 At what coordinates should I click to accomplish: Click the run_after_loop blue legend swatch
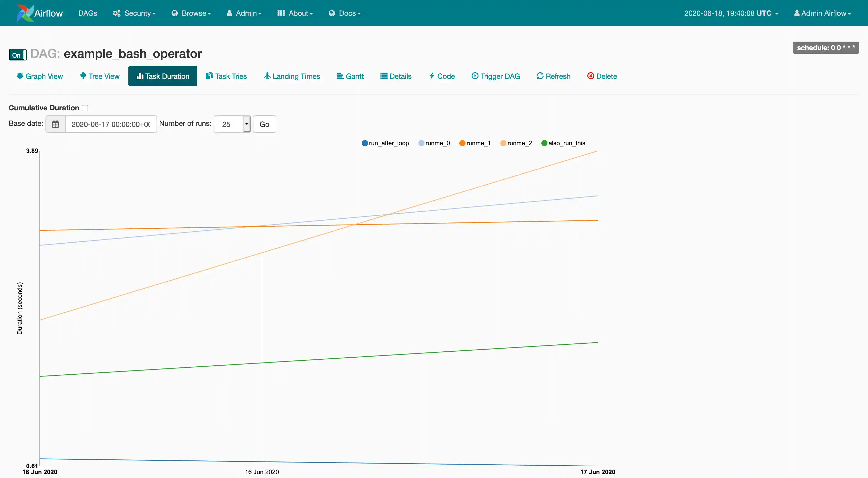365,143
